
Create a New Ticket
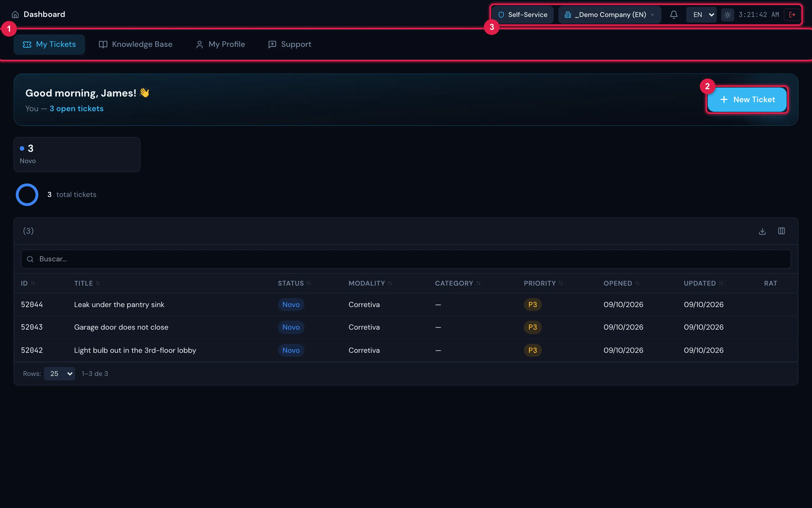(x=747, y=99)
